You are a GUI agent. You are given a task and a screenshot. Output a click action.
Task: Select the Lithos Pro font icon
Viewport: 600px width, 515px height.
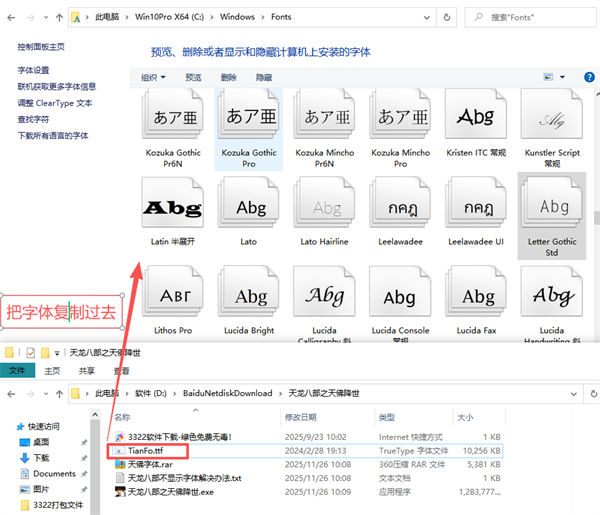[173, 292]
